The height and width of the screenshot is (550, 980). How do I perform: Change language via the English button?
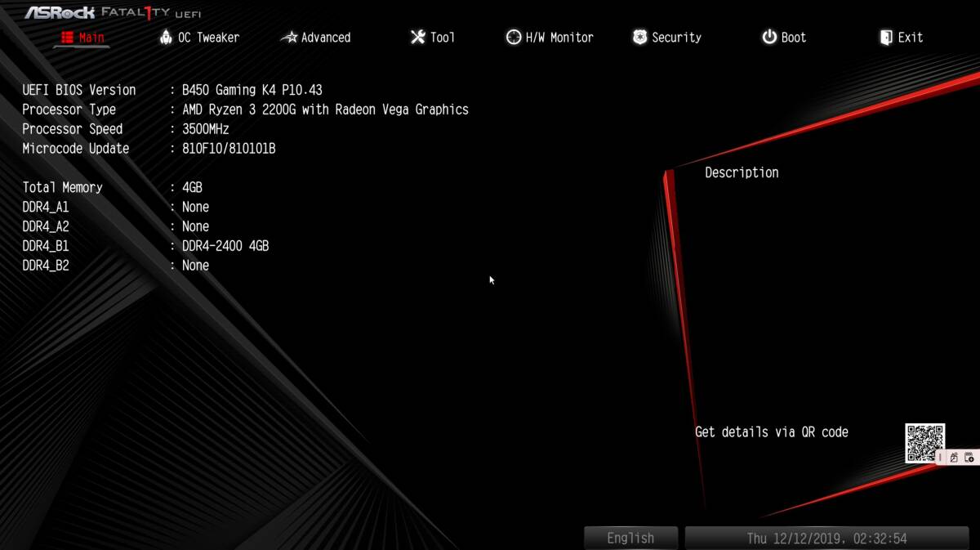(630, 538)
